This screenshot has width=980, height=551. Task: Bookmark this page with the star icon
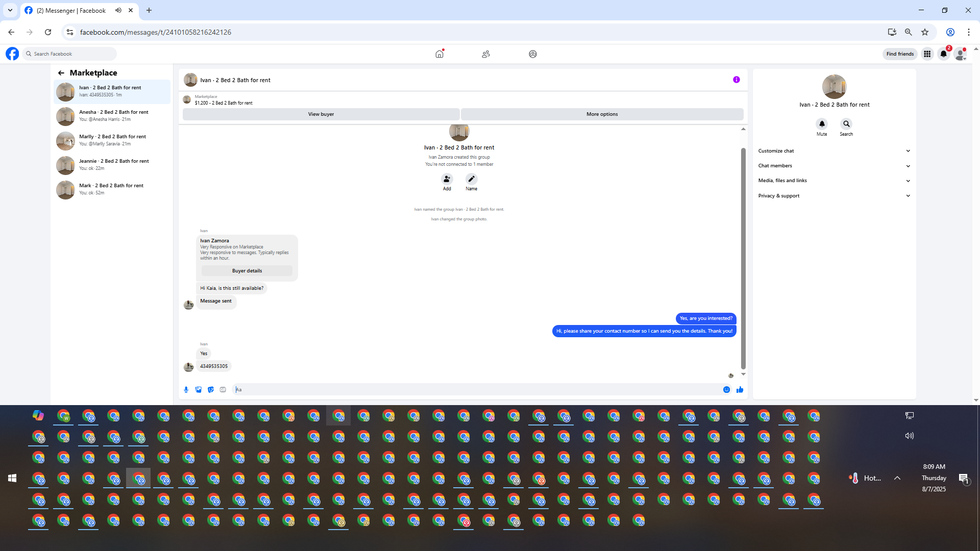925,32
